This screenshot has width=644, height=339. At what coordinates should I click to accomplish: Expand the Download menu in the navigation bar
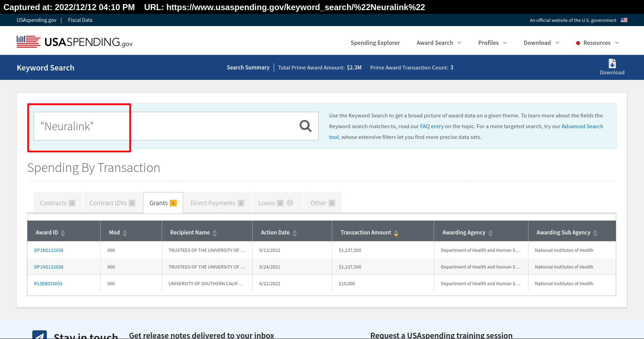[x=541, y=43]
